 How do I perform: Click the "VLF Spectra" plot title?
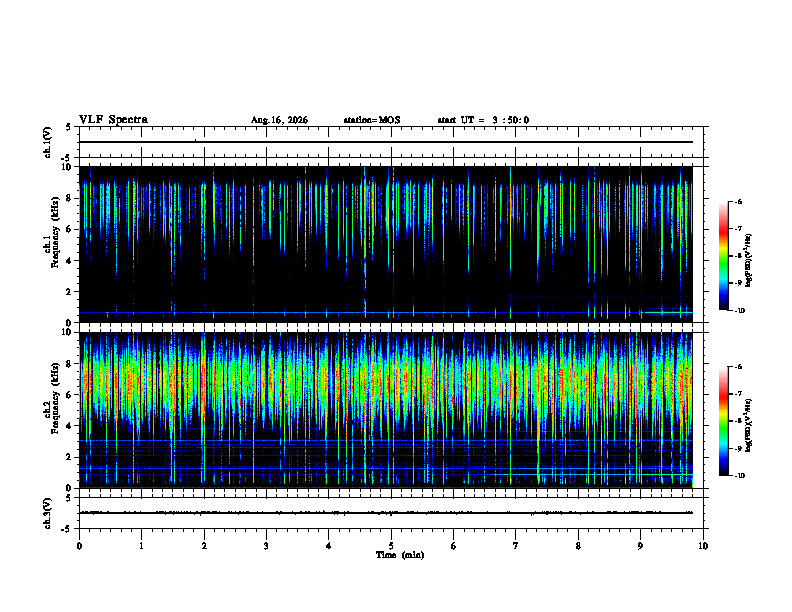(113, 120)
